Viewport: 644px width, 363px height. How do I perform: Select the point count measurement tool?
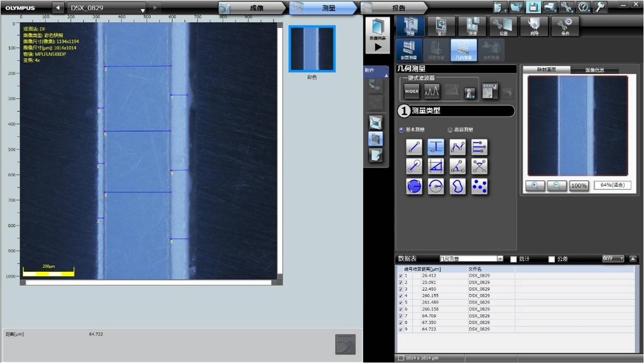pos(479,186)
